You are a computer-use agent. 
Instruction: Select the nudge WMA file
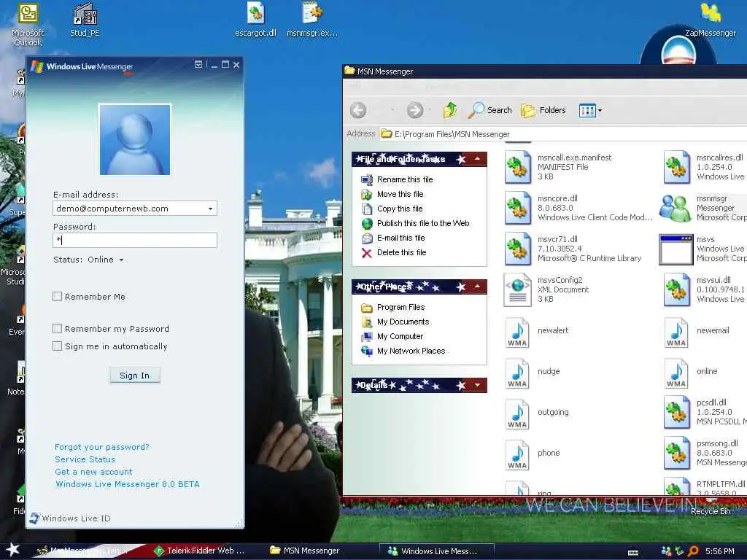click(x=518, y=373)
